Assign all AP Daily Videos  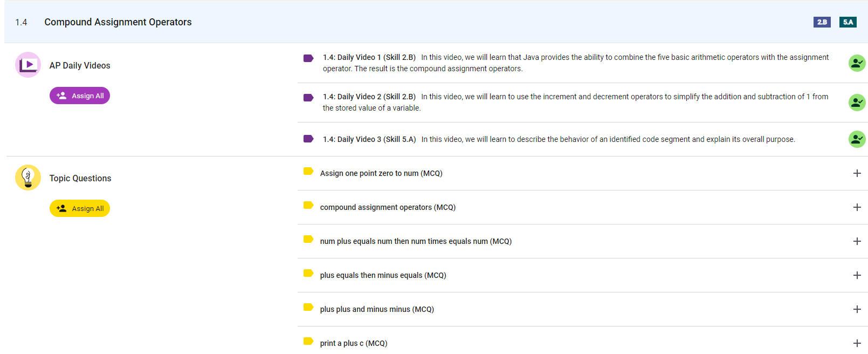(80, 96)
